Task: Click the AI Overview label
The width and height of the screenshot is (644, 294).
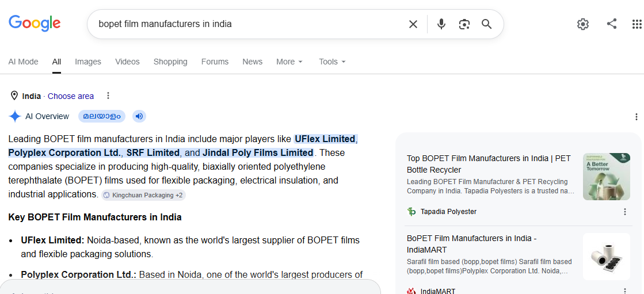Action: click(47, 117)
